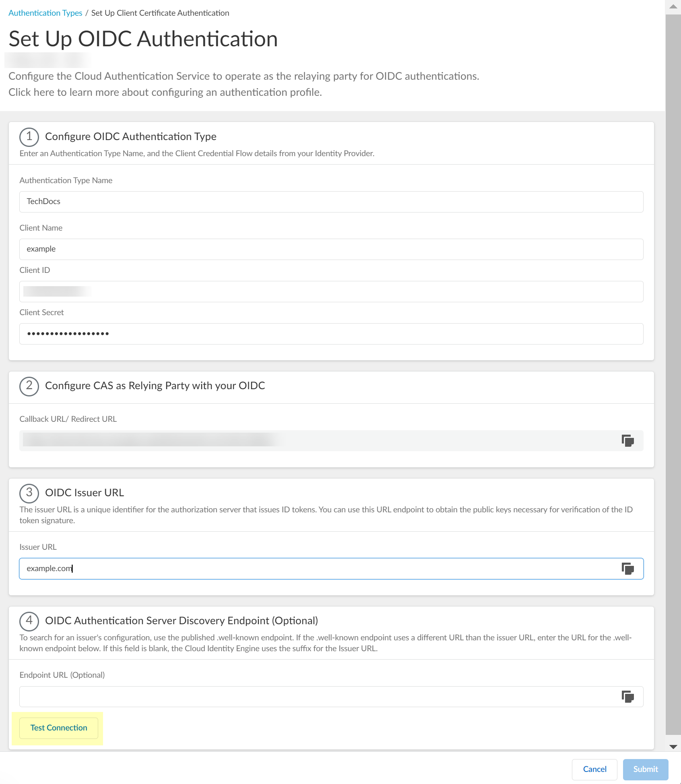Click the copy icon in Issuer URL field

click(x=627, y=569)
